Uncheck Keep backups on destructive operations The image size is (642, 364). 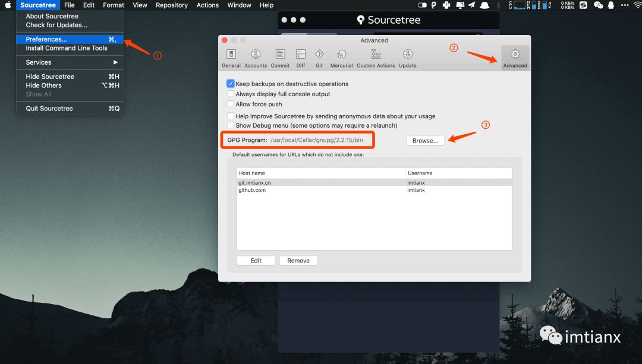(231, 84)
